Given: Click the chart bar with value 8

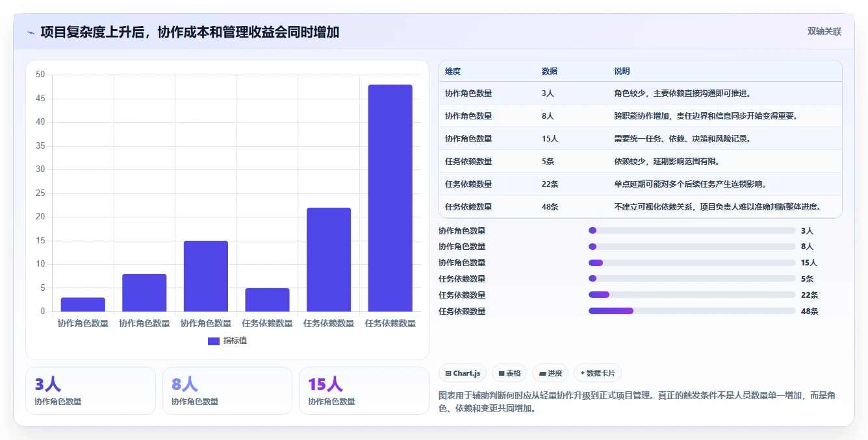Looking at the screenshot, I should tap(144, 293).
